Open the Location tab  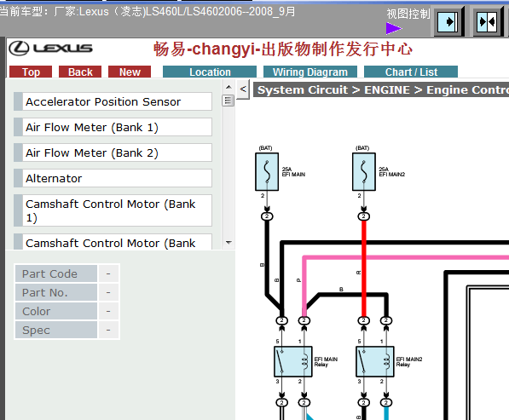[x=210, y=72]
